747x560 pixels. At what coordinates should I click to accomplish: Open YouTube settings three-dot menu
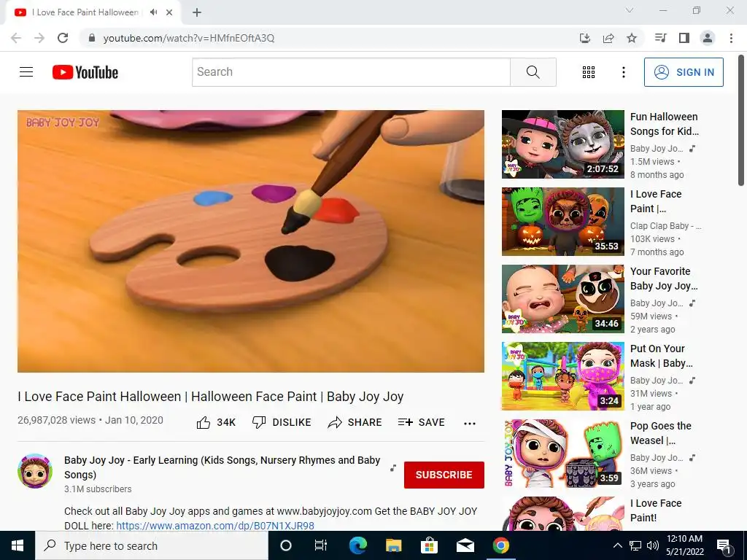click(x=623, y=72)
